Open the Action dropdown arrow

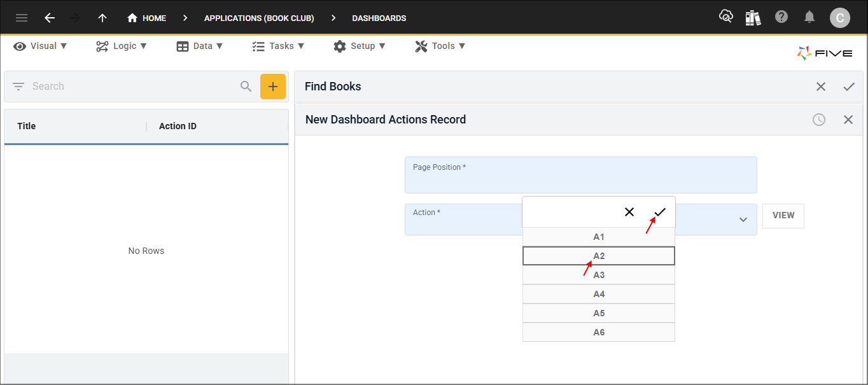pyautogui.click(x=743, y=220)
